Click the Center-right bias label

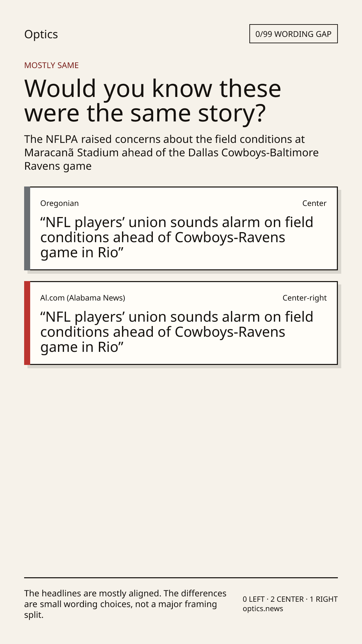305,298
